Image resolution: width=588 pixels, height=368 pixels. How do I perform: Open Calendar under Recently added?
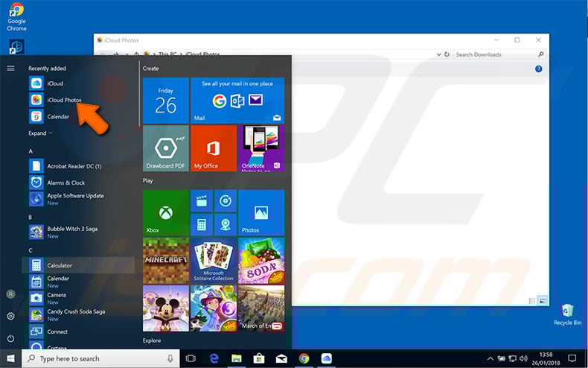tap(80, 116)
